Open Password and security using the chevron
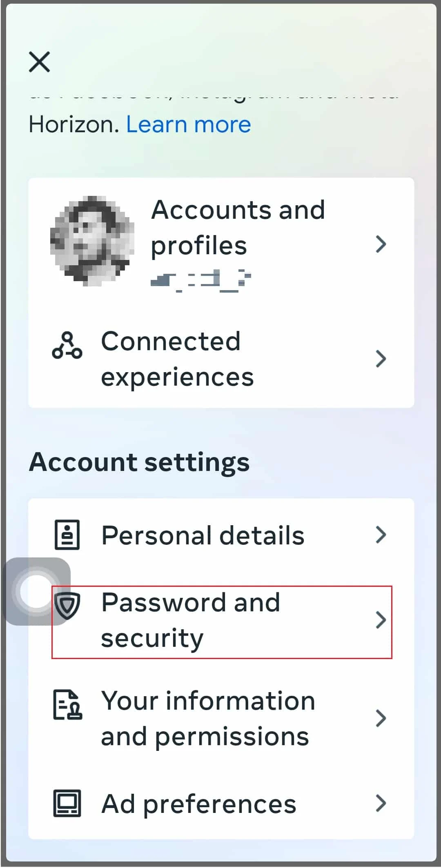The width and height of the screenshot is (441, 868). tap(381, 620)
